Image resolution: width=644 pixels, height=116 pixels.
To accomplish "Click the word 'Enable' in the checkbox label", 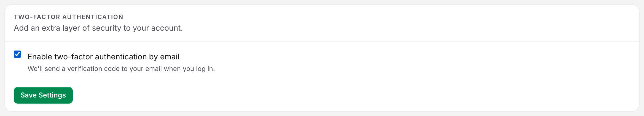I will (x=40, y=57).
